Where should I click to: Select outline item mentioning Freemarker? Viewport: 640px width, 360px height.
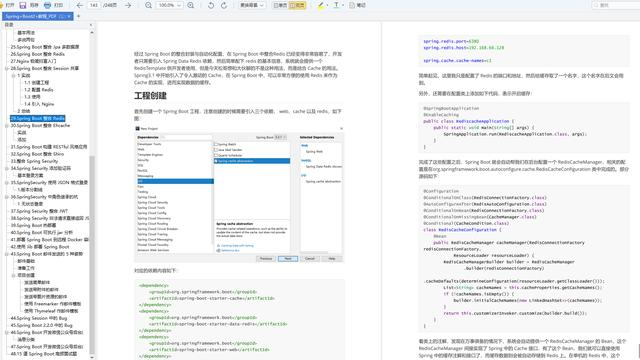point(52,304)
